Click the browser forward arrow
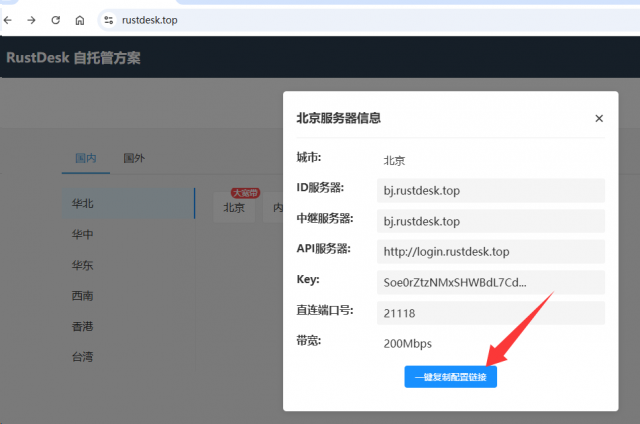640x424 pixels. pos(31,20)
